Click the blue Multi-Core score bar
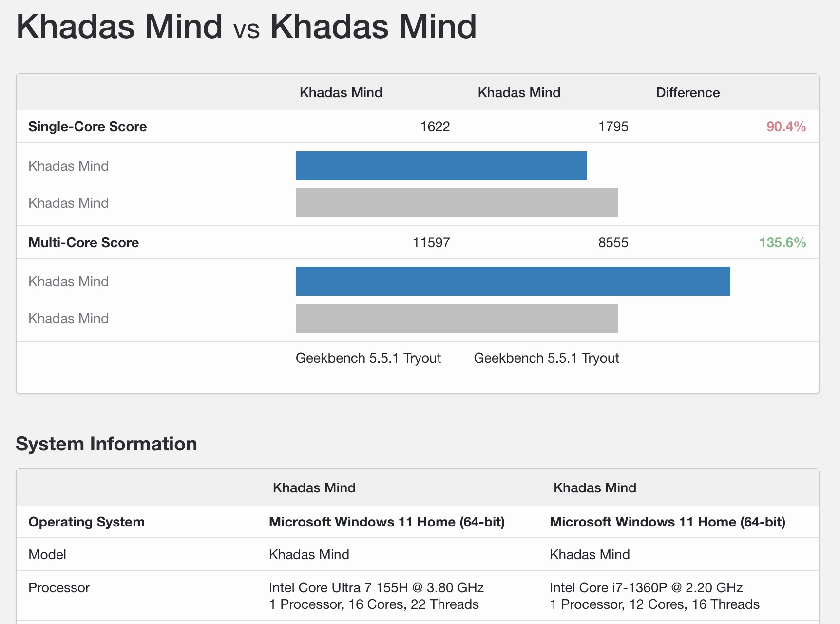Viewport: 840px width, 624px height. [513, 281]
